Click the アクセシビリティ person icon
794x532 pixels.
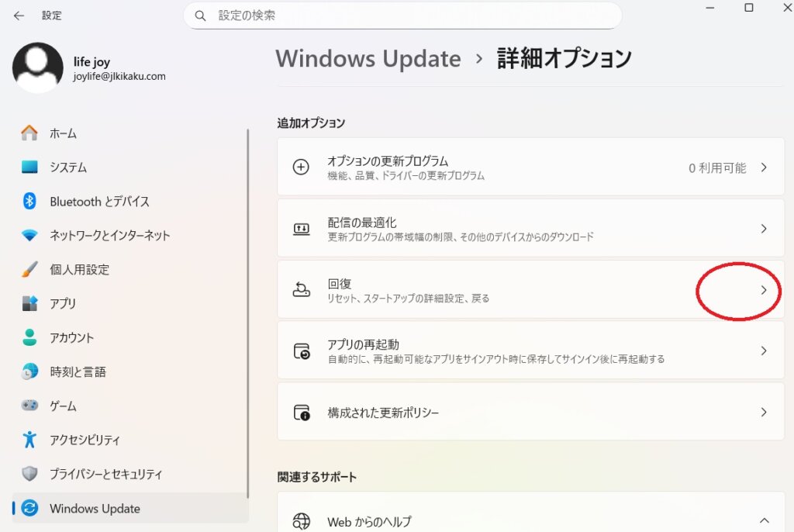coord(29,440)
